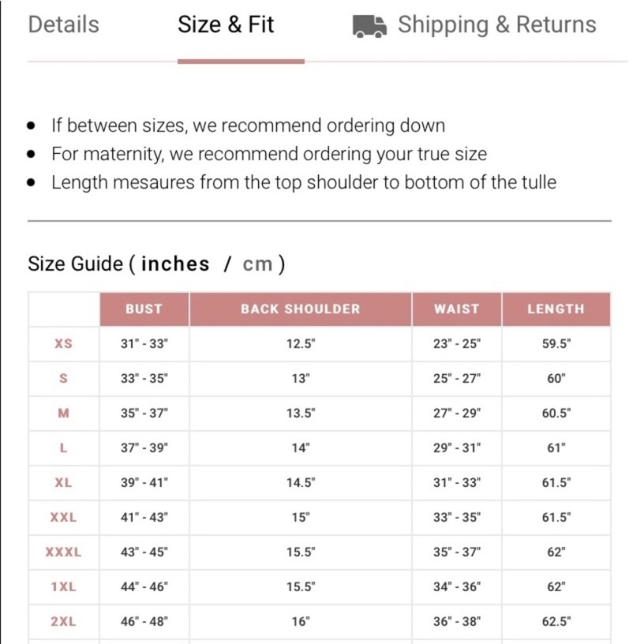Viewport: 644px width, 644px height.
Task: Switch size guide to cm units
Action: 258,263
